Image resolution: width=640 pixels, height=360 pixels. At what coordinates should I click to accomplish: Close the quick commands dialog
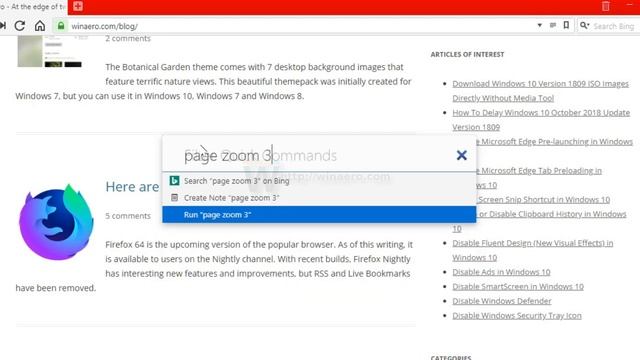462,155
